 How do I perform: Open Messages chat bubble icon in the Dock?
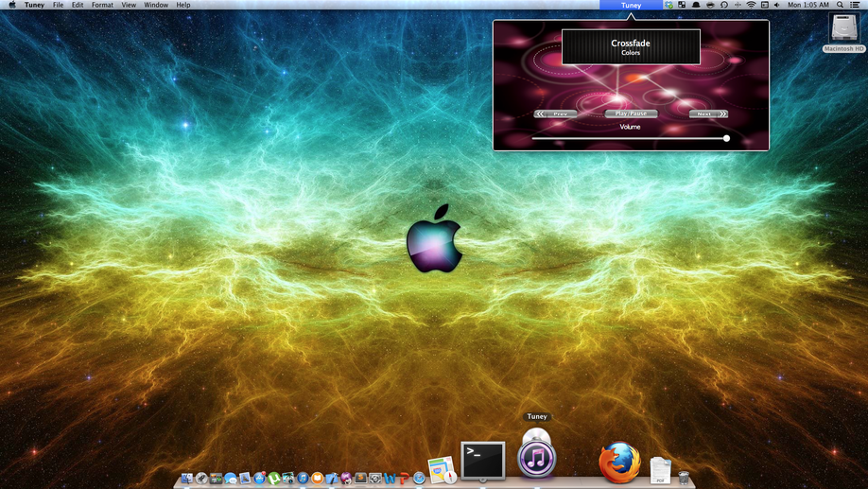pos(231,478)
